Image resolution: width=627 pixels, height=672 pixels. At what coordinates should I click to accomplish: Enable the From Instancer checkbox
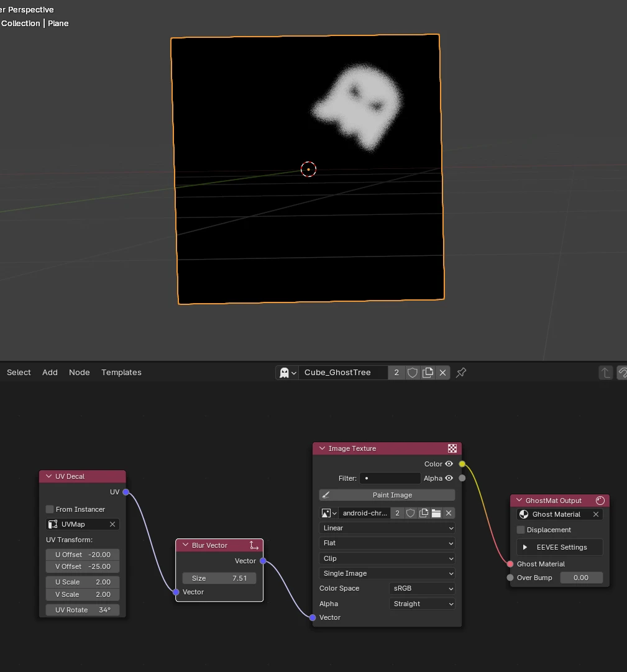click(50, 509)
